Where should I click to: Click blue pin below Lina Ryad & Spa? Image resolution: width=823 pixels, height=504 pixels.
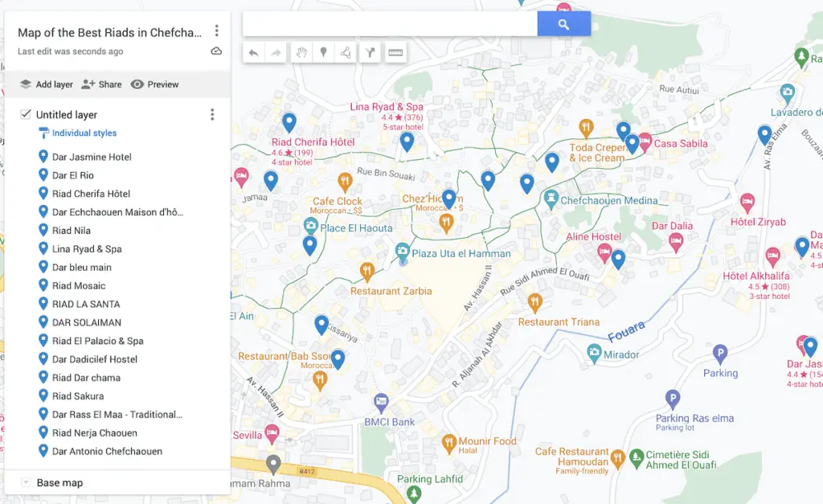(x=407, y=141)
